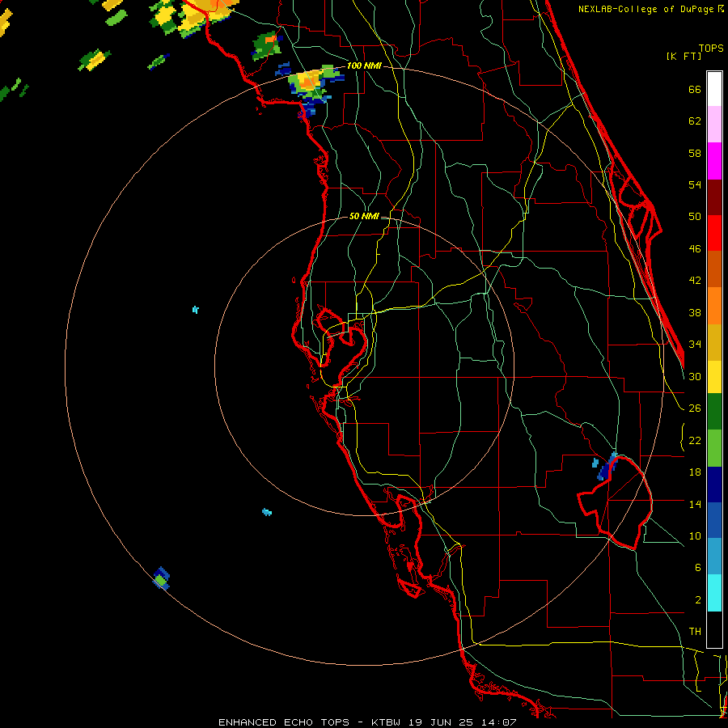Select the light green legend swatch
728x728 pixels.
click(714, 448)
